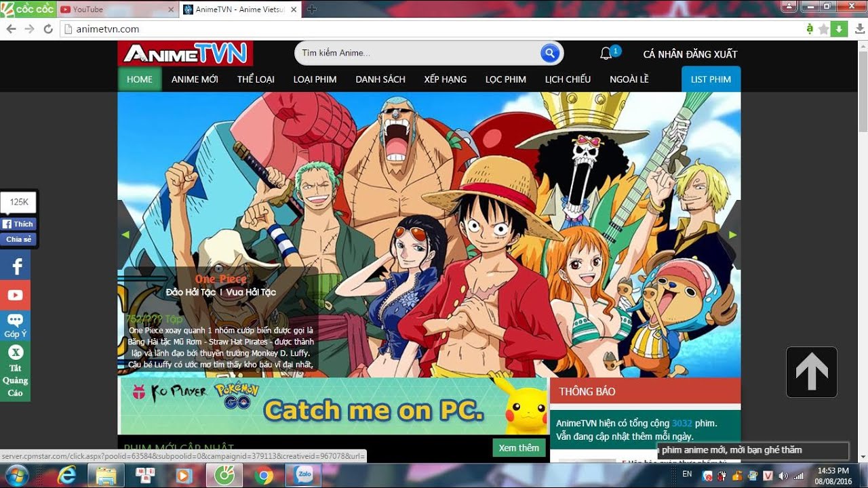Open XẾP HẠNG menu

point(446,79)
